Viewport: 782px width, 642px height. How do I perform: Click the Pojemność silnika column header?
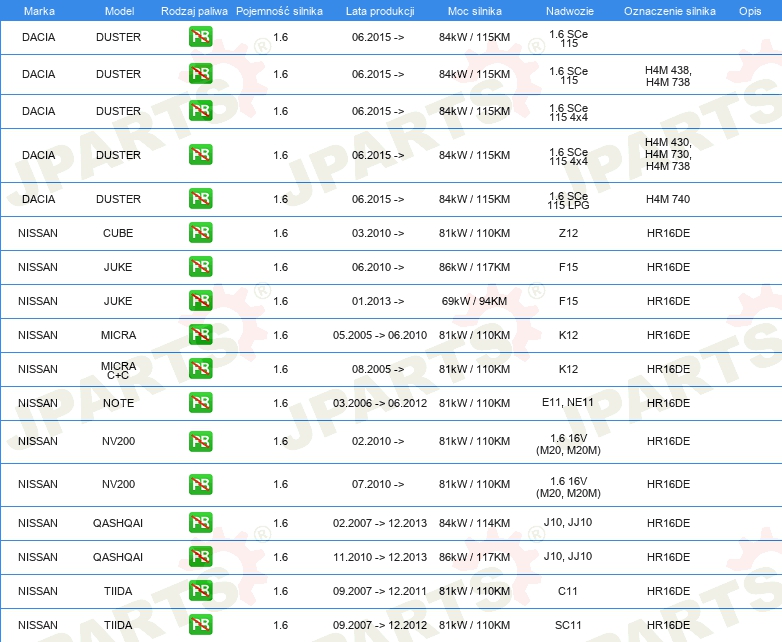pyautogui.click(x=279, y=11)
